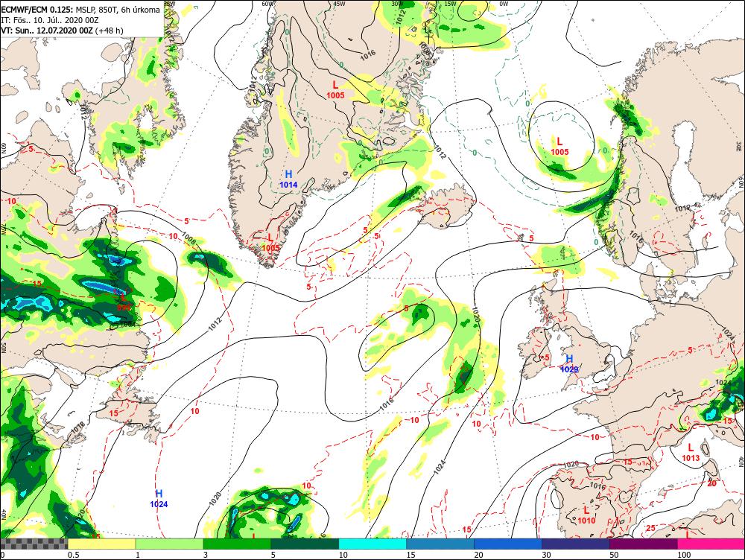Click the 1016 isobar label over Spain
The height and width of the screenshot is (560, 745).
(597, 486)
